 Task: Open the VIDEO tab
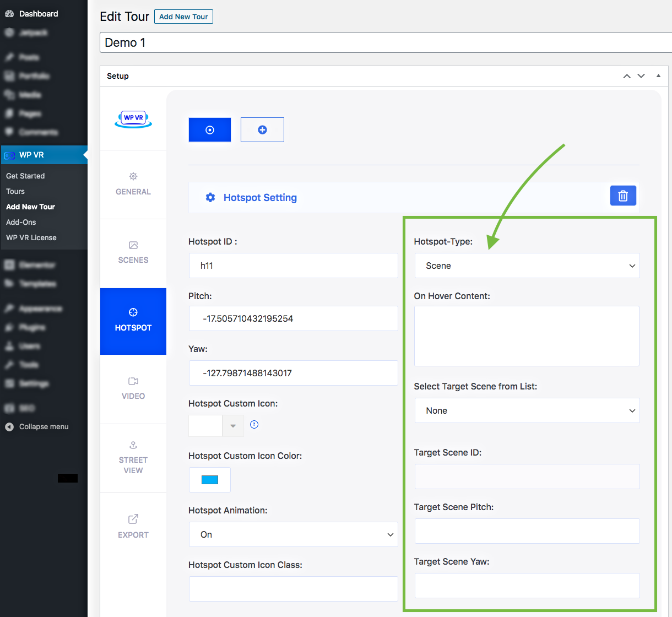(133, 389)
